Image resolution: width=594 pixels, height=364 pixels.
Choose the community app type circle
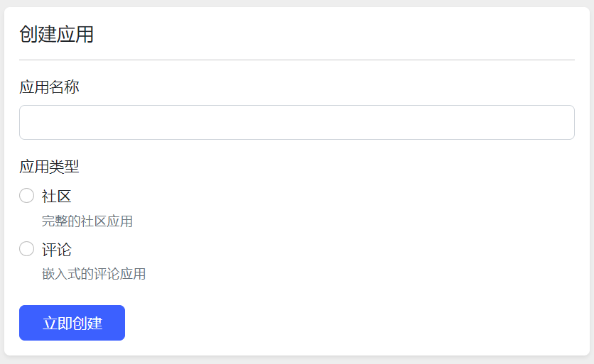point(26,196)
